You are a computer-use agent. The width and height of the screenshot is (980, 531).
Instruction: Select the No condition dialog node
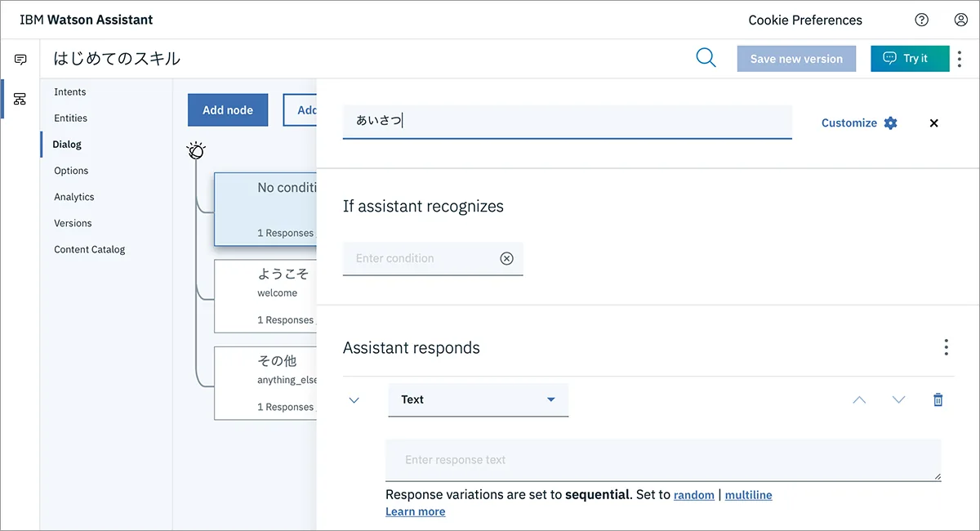click(x=265, y=209)
